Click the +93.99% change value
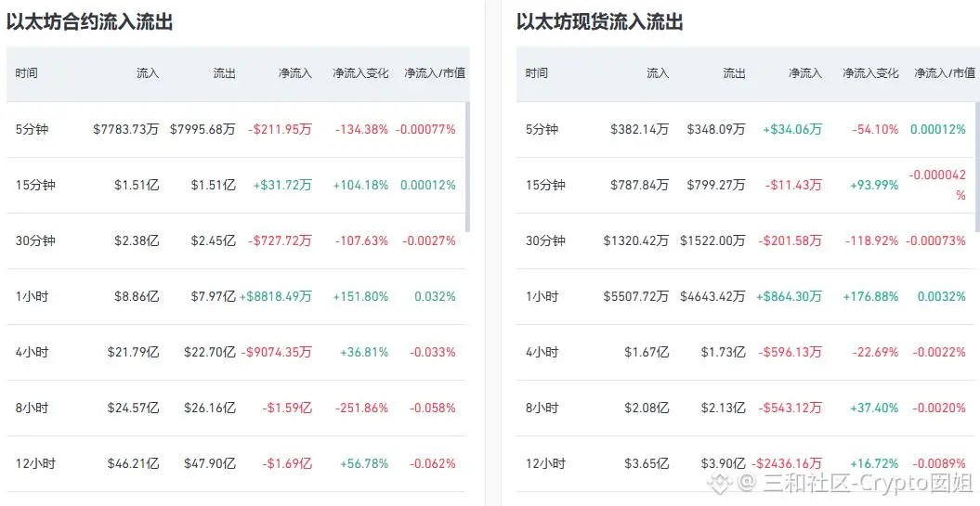 click(x=874, y=185)
